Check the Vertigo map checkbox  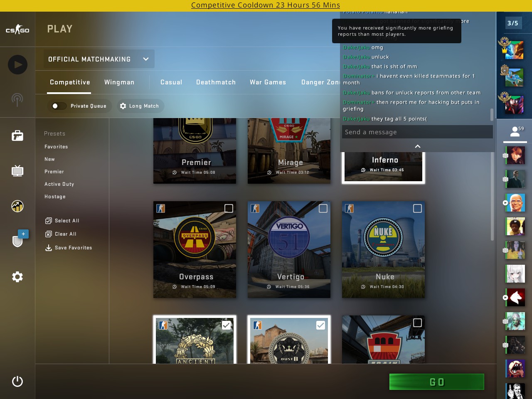323,208
